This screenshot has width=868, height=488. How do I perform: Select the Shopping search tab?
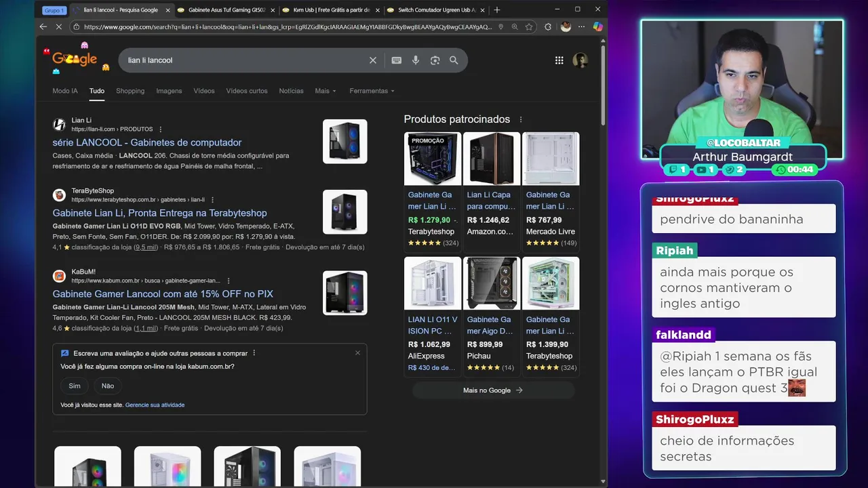pyautogui.click(x=130, y=91)
